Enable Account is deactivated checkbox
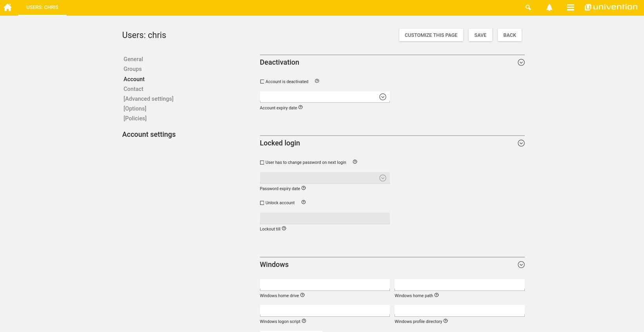Image resolution: width=644 pixels, height=332 pixels. [262, 82]
